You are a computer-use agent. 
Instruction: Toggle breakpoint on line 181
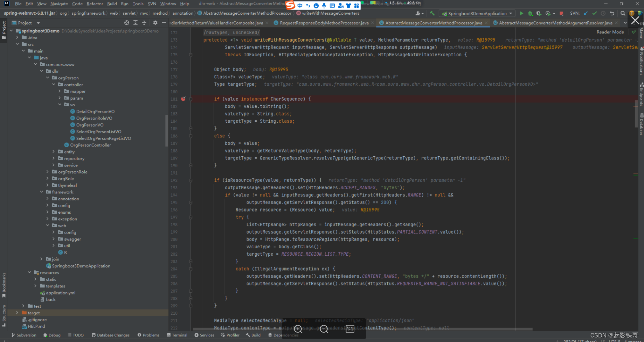coord(183,99)
